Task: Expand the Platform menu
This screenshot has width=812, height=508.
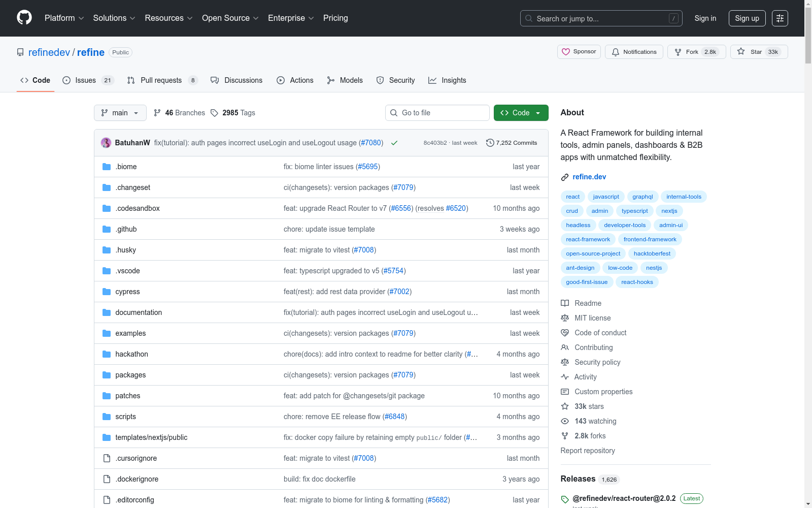Action: 64,18
